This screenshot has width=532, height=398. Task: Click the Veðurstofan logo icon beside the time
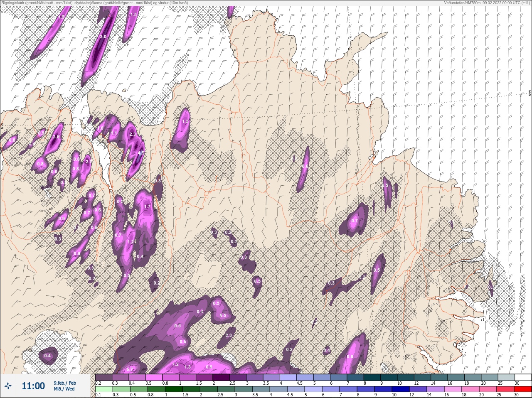coord(8,386)
